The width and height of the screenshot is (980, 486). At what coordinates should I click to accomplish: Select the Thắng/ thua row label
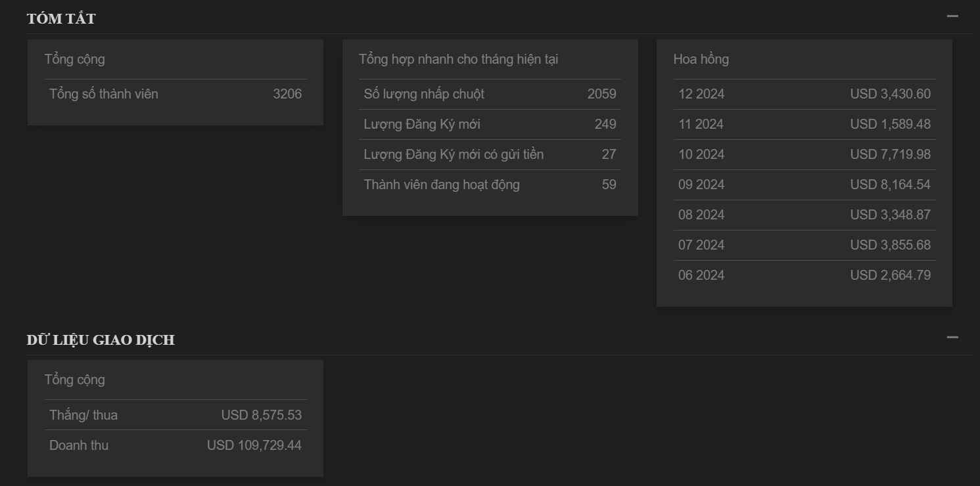click(x=83, y=415)
